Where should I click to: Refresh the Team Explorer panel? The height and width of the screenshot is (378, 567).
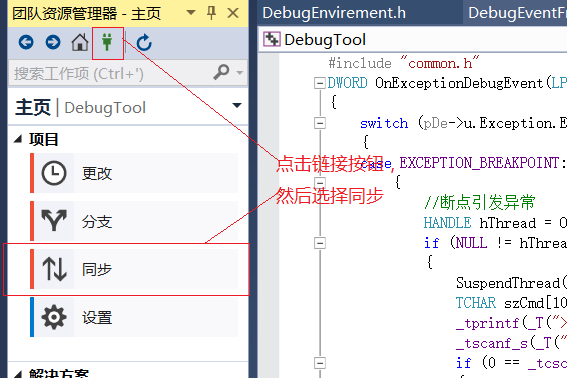point(144,42)
